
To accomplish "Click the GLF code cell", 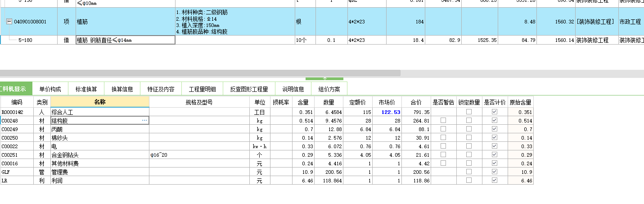I will (17, 172).
